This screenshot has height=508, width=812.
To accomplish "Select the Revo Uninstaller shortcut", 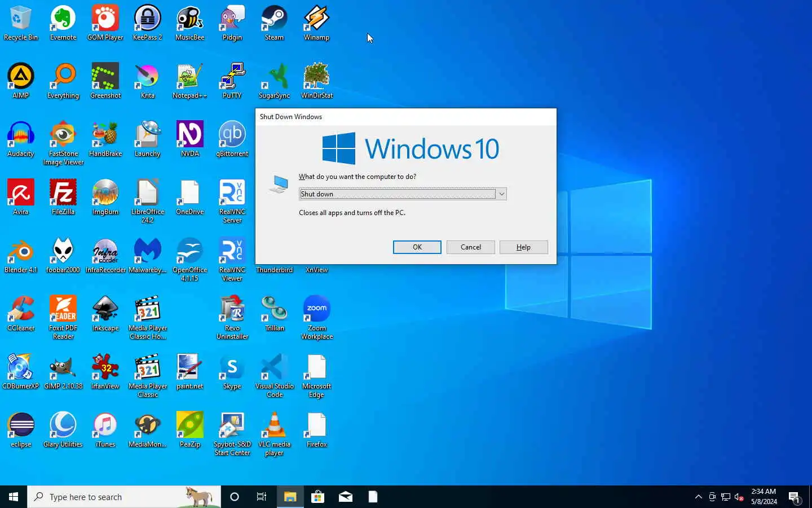I will point(232,318).
